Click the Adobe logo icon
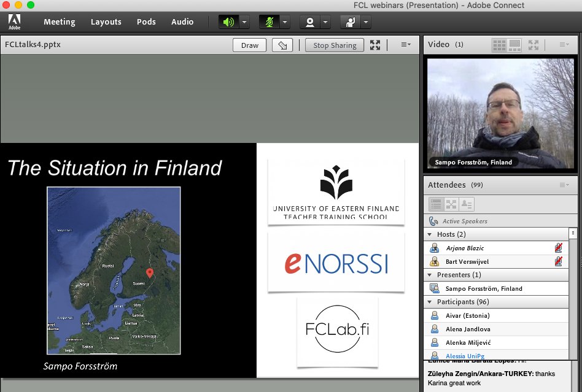The width and height of the screenshot is (582, 392). [15, 22]
